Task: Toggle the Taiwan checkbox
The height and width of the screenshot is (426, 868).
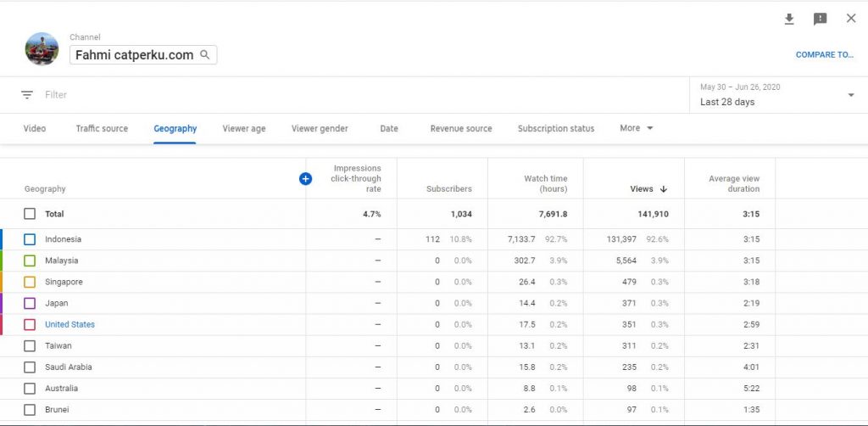Action: coord(30,345)
